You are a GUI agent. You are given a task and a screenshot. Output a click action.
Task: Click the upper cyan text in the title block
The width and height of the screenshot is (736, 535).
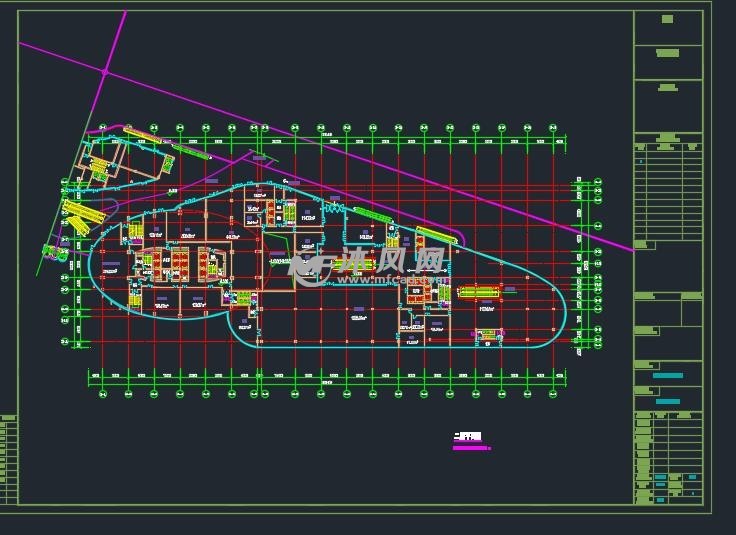(667, 376)
